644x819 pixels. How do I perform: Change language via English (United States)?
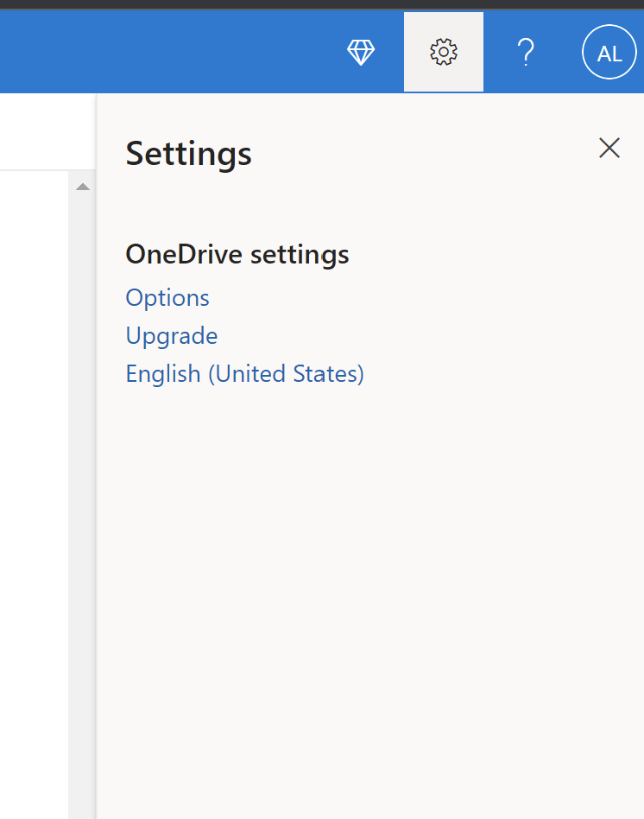click(x=244, y=374)
